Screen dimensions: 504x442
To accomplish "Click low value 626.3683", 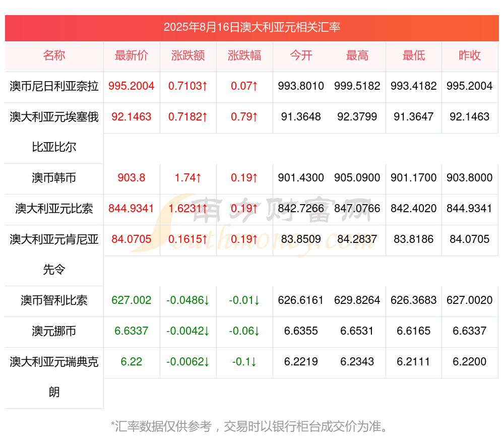I will click(x=414, y=300).
